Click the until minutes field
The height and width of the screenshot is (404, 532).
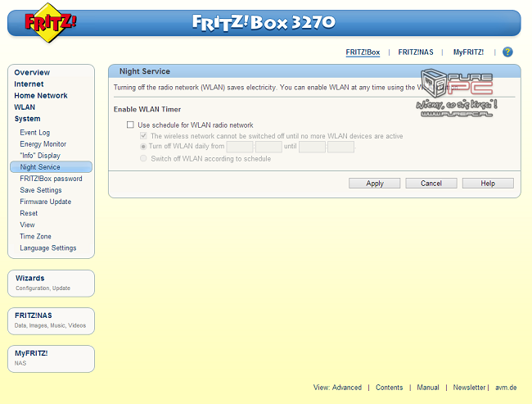(341, 147)
